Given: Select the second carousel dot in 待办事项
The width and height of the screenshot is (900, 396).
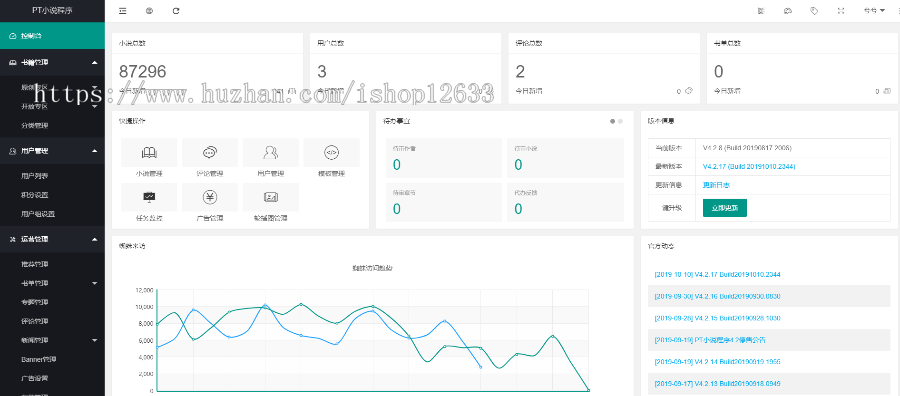Looking at the screenshot, I should (x=620, y=121).
